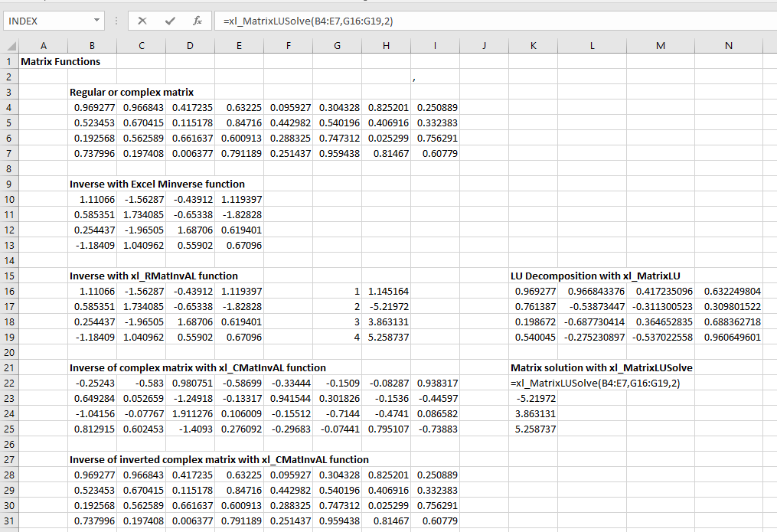777x532 pixels.
Task: Expand the Name Box dropdown arrow
Action: (96, 21)
